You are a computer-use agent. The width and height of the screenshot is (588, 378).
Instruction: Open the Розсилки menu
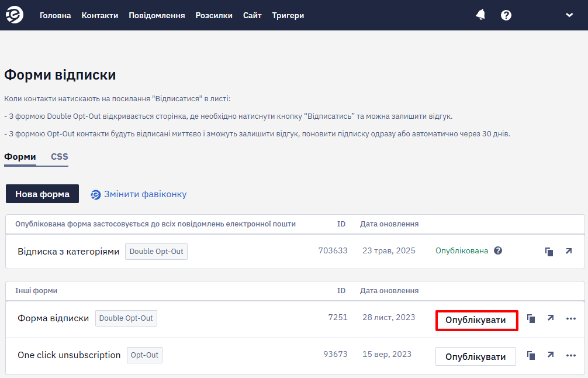point(214,15)
